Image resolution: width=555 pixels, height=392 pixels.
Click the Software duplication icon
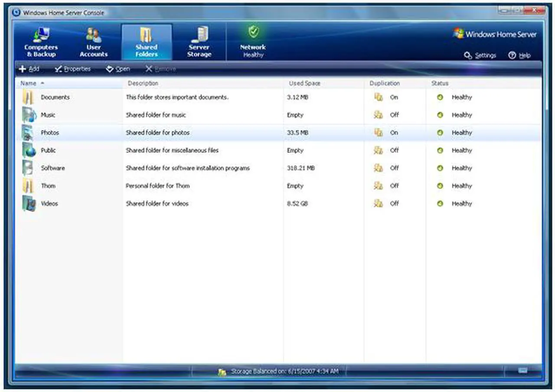tap(379, 168)
